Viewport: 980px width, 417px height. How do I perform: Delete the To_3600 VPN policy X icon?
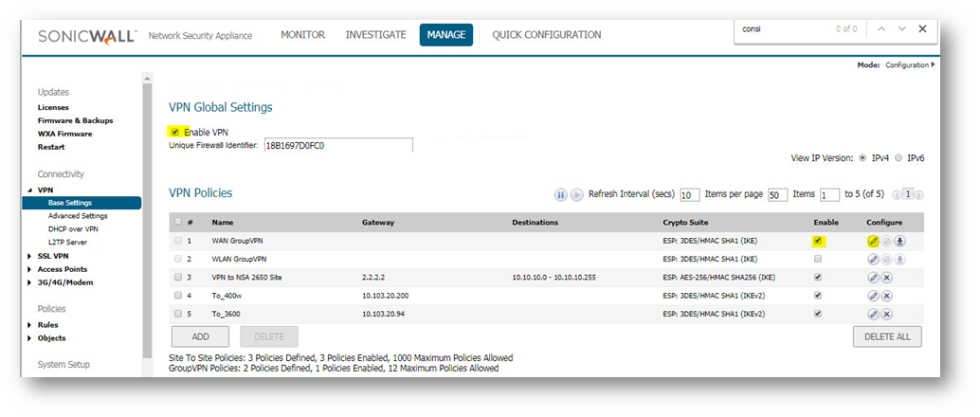886,314
